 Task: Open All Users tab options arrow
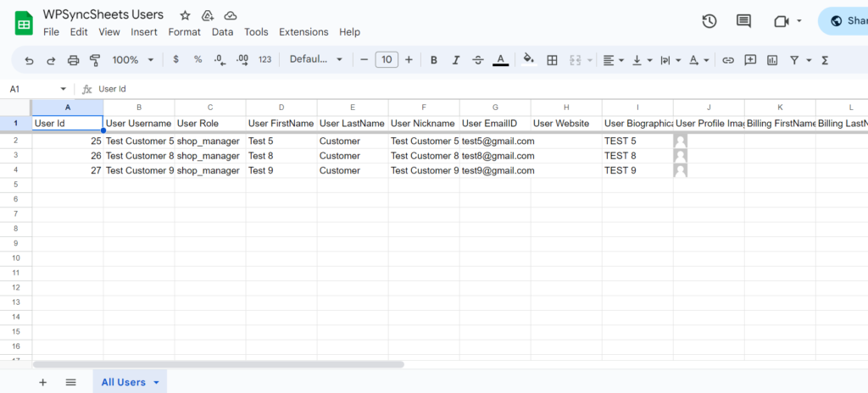pyautogui.click(x=156, y=383)
